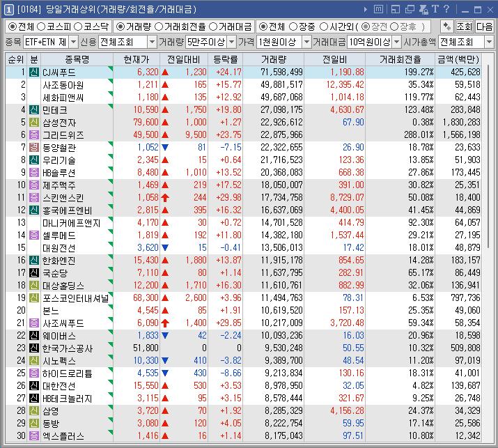The width and height of the screenshot is (498, 448).
Task: Select the 마니커에프앤지 stock name
Action: [x=72, y=223]
